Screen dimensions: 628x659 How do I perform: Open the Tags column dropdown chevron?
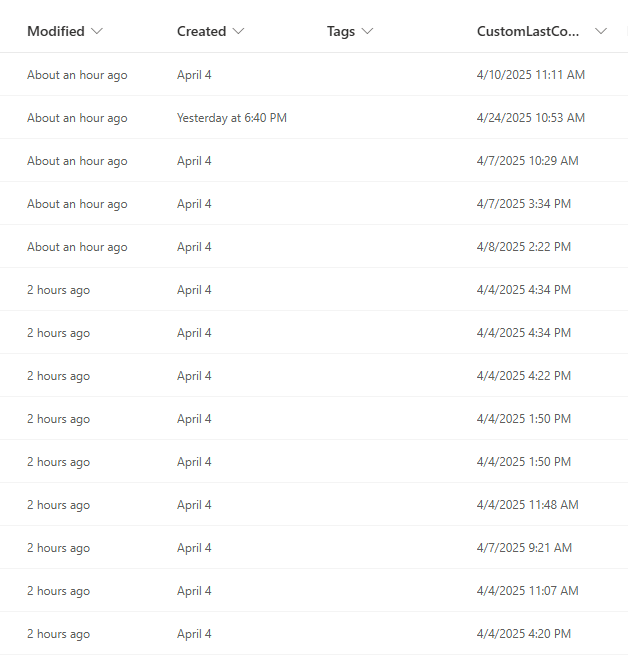[367, 31]
